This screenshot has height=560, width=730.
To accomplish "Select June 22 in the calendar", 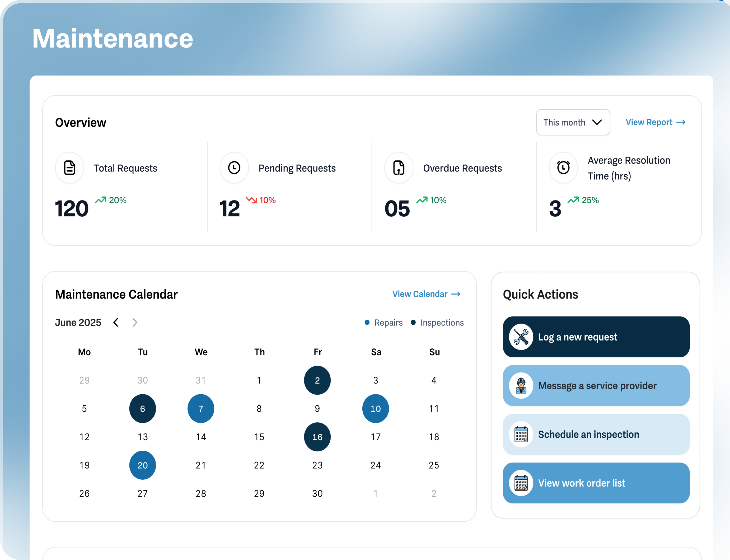I will pyautogui.click(x=259, y=465).
